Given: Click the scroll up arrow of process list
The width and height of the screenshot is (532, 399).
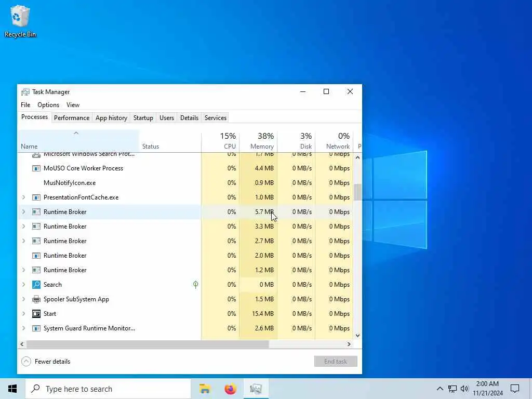Looking at the screenshot, I should coord(357,157).
